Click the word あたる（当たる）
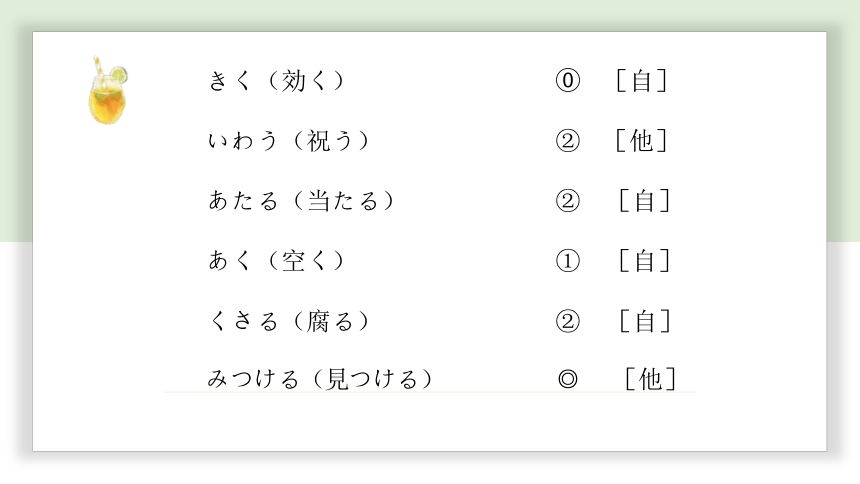860x484 pixels. tap(302, 201)
